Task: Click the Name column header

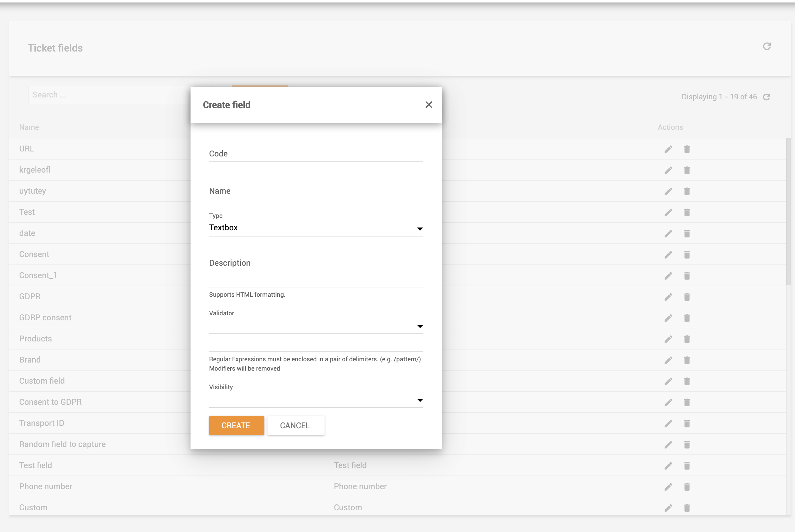Action: [29, 127]
